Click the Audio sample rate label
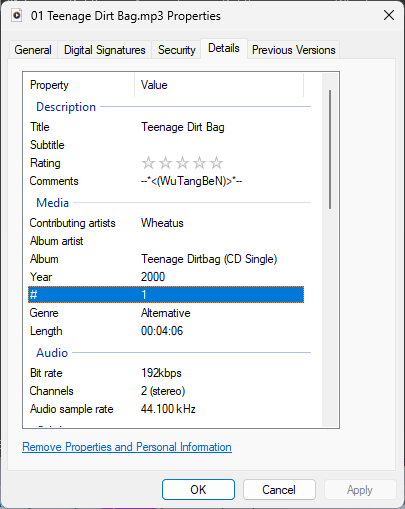This screenshot has height=509, width=405. [x=72, y=409]
